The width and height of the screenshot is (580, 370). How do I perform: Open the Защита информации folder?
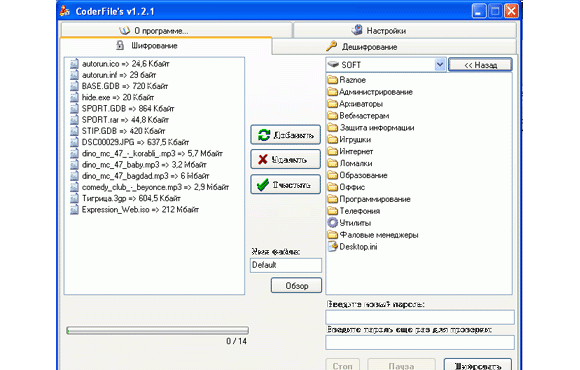point(371,128)
